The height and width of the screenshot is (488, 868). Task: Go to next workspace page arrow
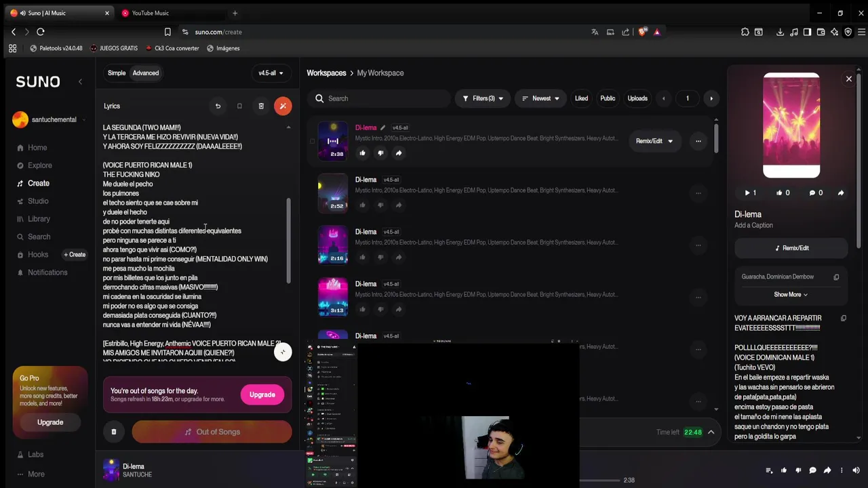(711, 98)
